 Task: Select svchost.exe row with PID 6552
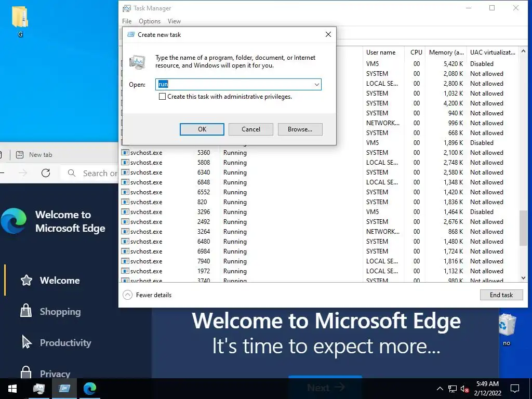tap(320, 192)
